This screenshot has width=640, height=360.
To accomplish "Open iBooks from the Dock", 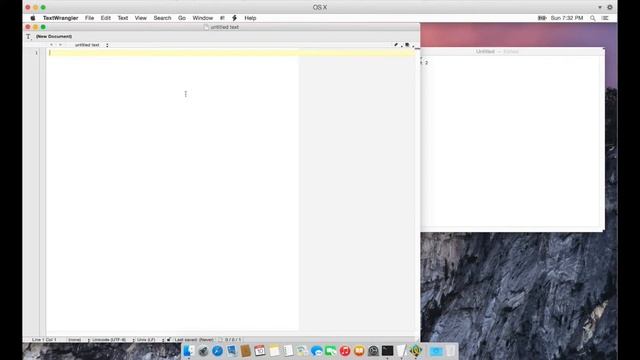I will pos(359,351).
